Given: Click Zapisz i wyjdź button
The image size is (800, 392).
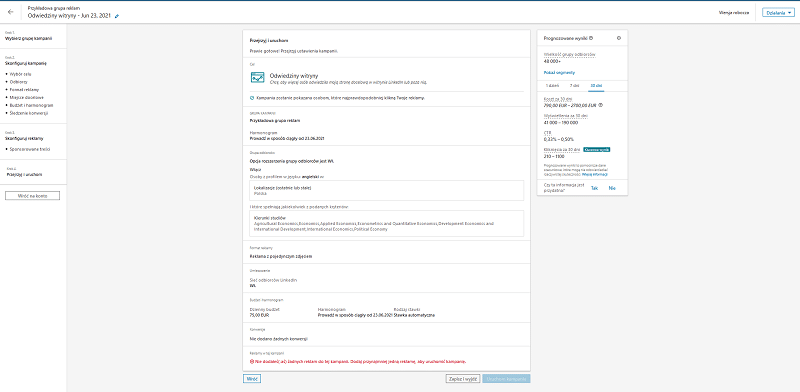Looking at the screenshot, I should tap(463, 379).
